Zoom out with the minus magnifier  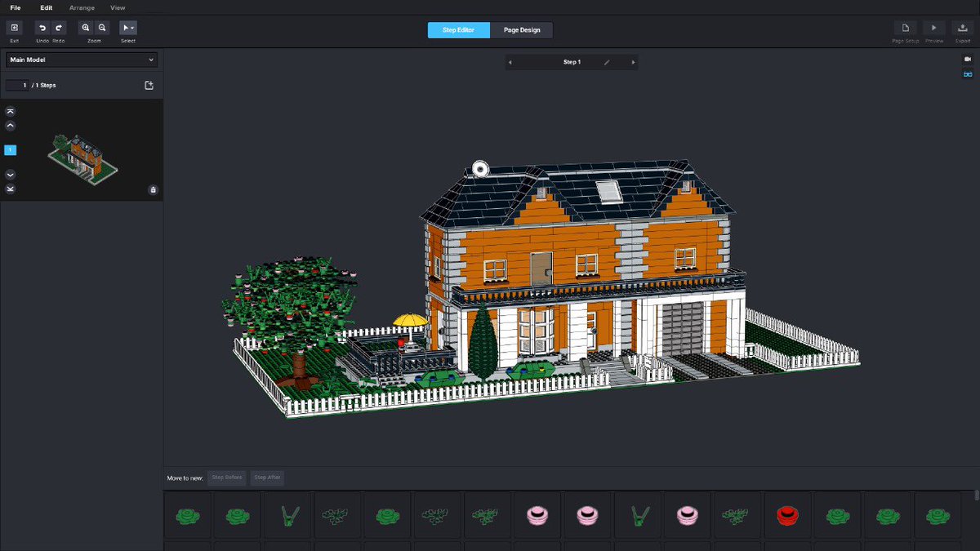[102, 28]
